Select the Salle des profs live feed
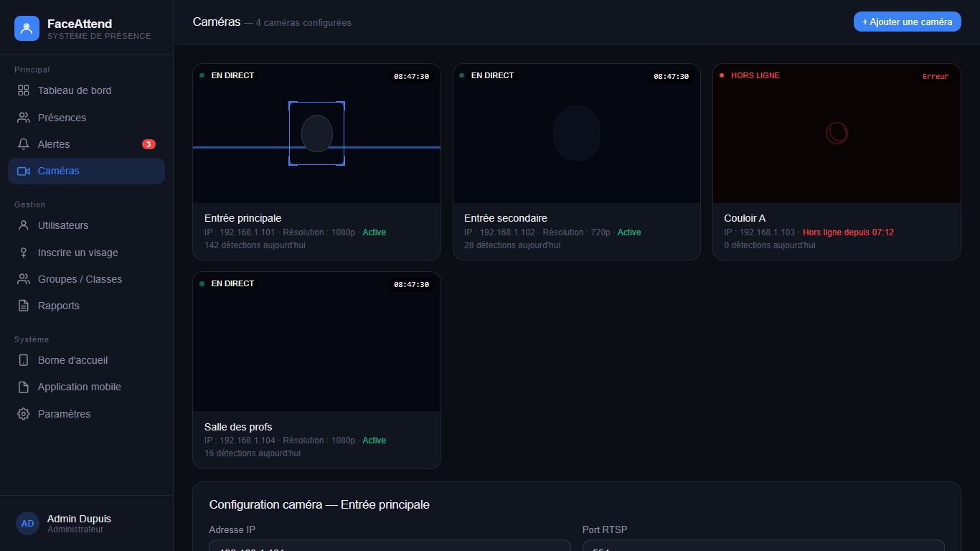The image size is (980, 551). 316,342
